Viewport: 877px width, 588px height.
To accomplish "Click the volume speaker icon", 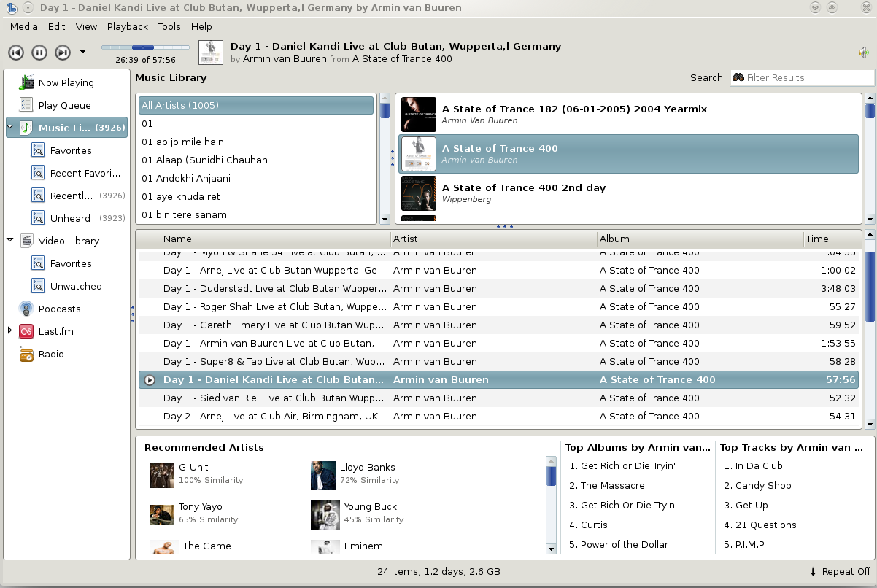I will 864,53.
